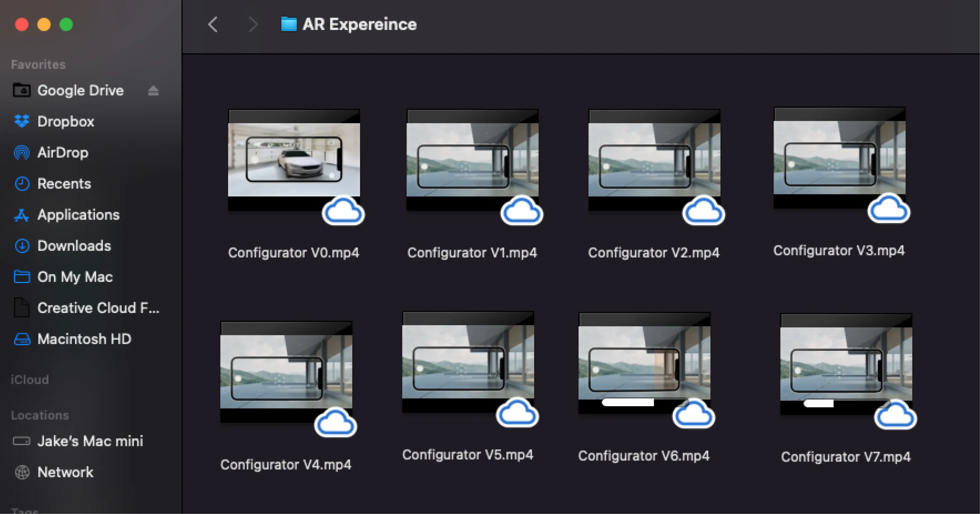Click the forward navigation chevron

(x=253, y=25)
